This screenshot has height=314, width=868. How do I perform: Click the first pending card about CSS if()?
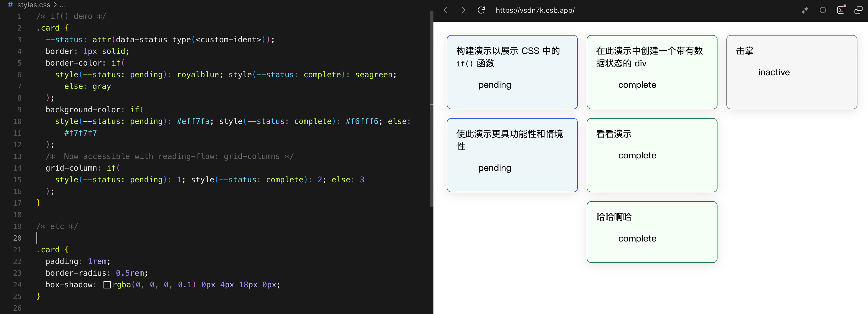click(512, 72)
